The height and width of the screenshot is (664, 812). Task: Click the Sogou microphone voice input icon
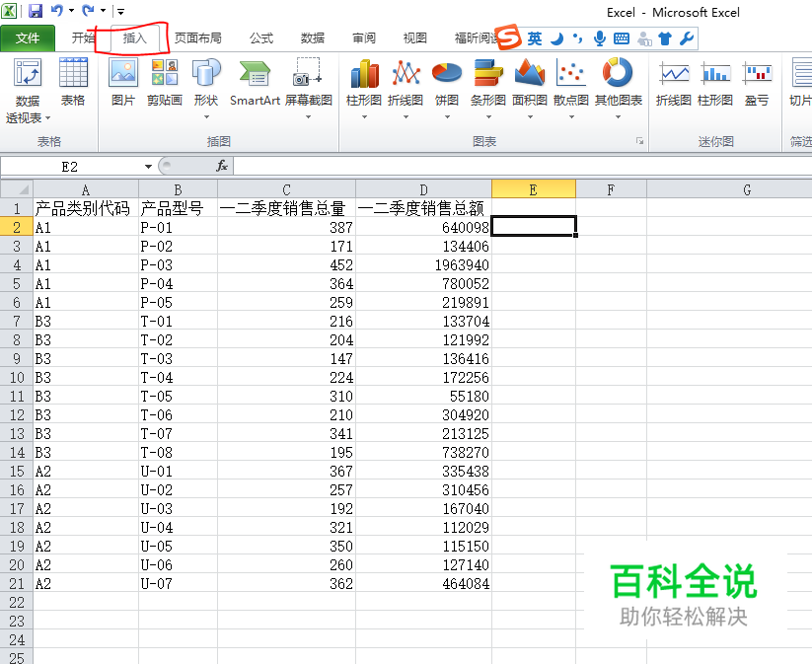[x=600, y=38]
